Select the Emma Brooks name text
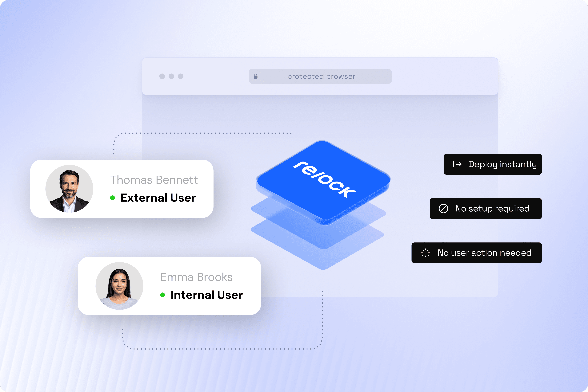 [196, 277]
